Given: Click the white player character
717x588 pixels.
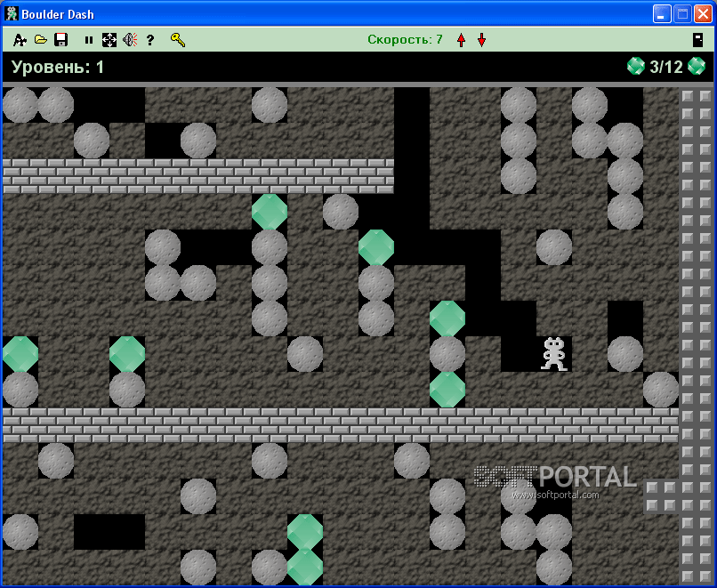Looking at the screenshot, I should pyautogui.click(x=554, y=354).
